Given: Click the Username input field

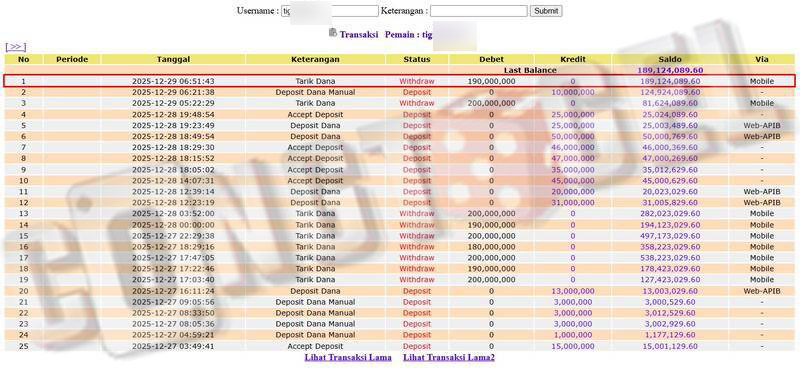Looking at the screenshot, I should click(x=330, y=11).
